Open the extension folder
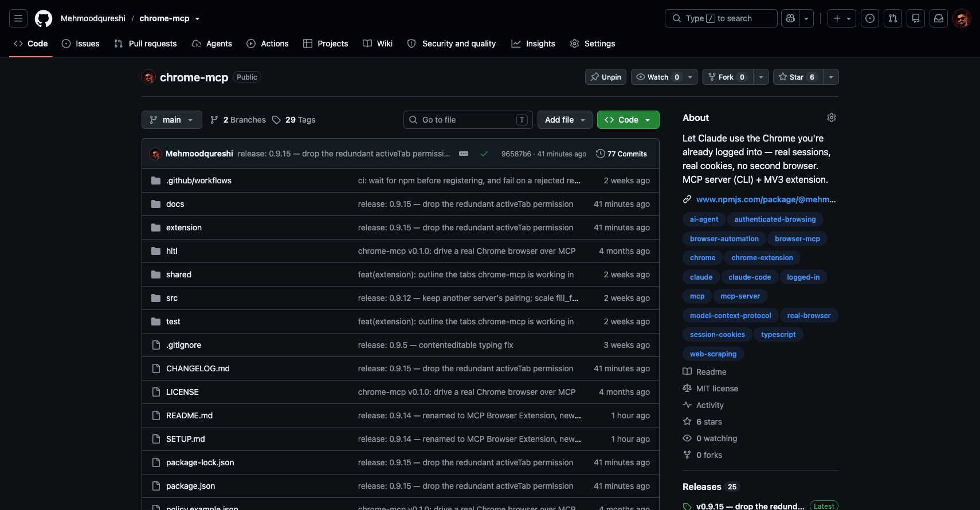Image resolution: width=980 pixels, height=510 pixels. [184, 227]
